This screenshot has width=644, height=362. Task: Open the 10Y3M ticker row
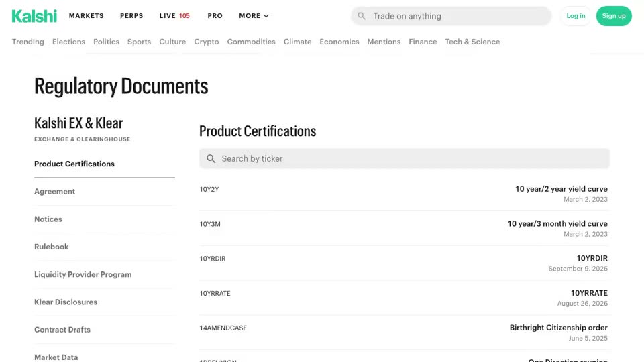point(404,229)
